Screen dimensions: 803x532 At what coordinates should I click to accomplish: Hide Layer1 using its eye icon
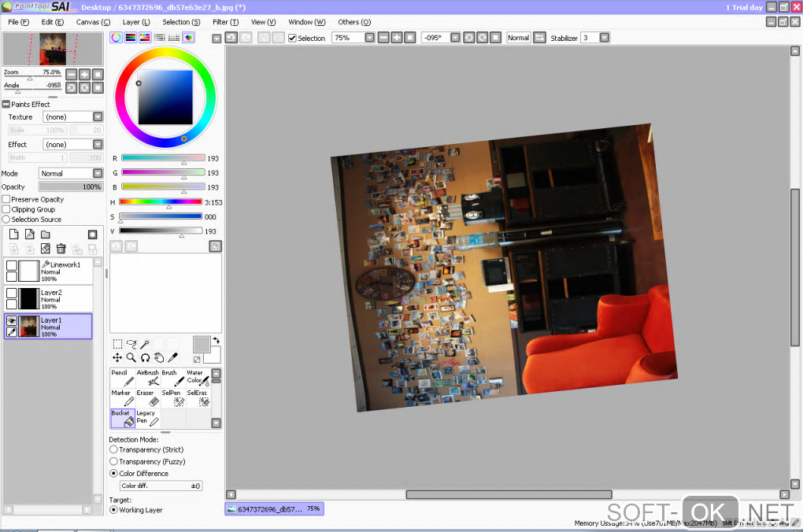pyautogui.click(x=11, y=320)
